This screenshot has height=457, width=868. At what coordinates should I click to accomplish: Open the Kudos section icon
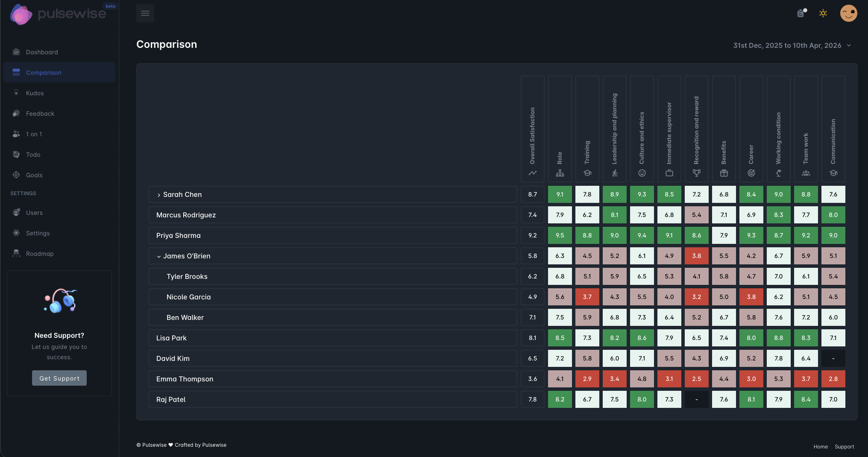coord(16,93)
